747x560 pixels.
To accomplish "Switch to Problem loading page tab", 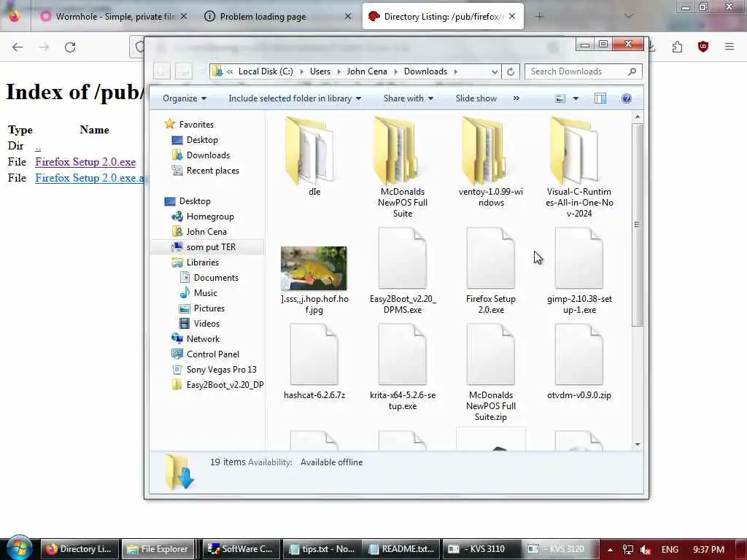I will 278,17.
